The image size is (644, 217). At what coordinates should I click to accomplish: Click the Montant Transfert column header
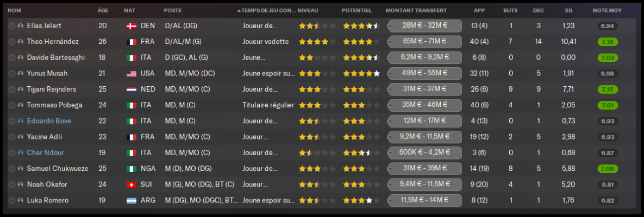pos(416,10)
